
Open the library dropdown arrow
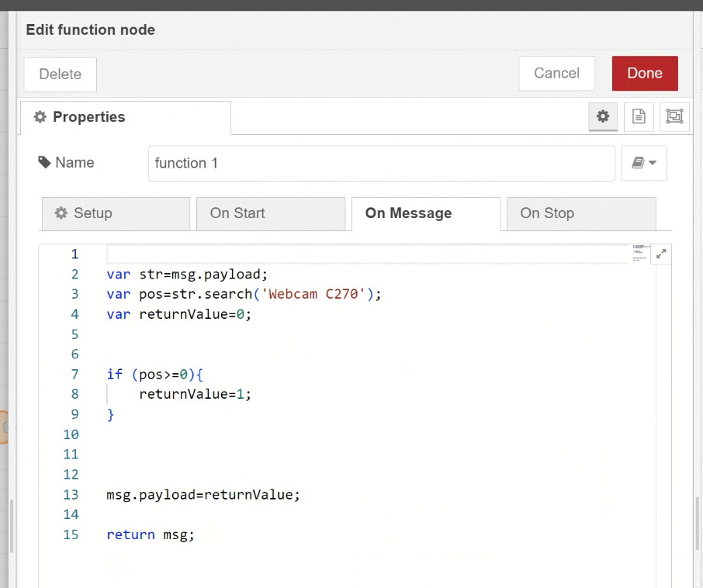point(653,163)
